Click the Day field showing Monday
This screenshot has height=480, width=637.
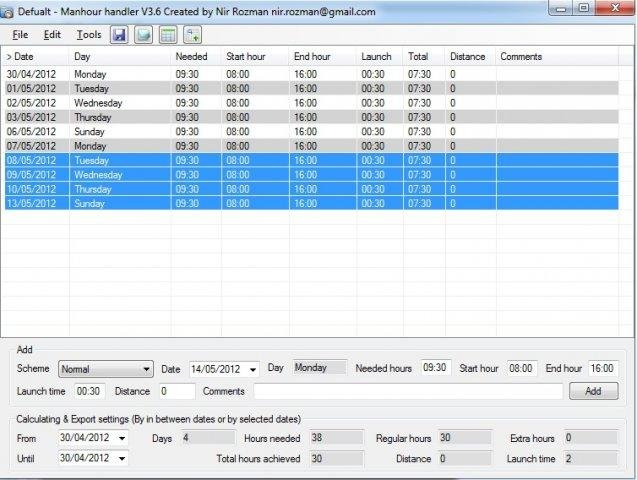[x=320, y=368]
